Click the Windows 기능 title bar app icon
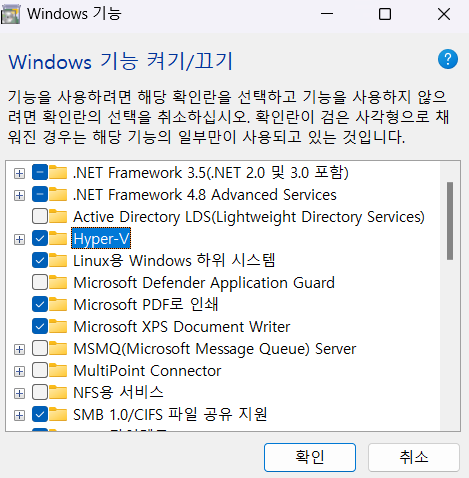469x478 pixels. click(11, 14)
